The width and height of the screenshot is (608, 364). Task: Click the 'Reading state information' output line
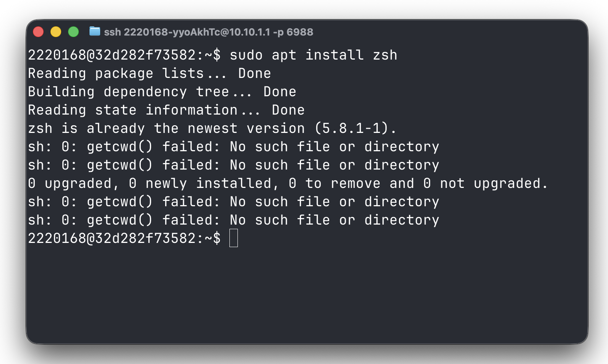166,110
